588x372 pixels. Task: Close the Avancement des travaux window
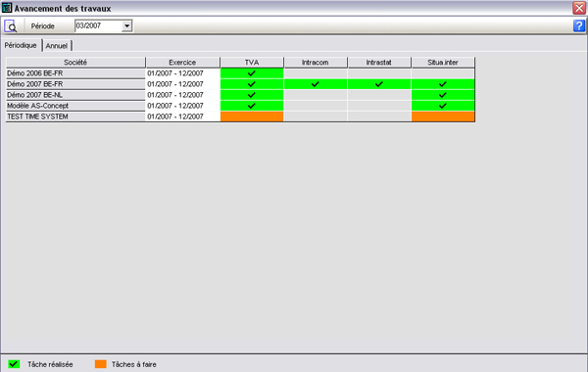click(579, 8)
